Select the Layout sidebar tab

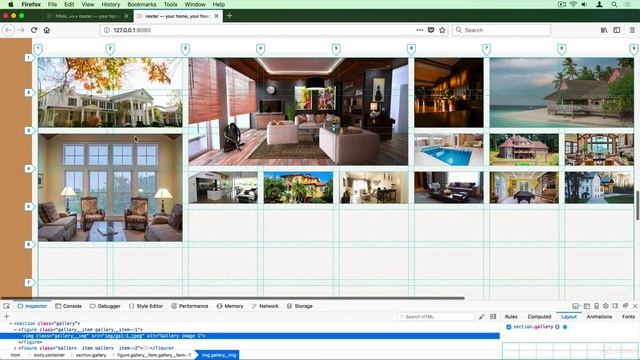569,317
